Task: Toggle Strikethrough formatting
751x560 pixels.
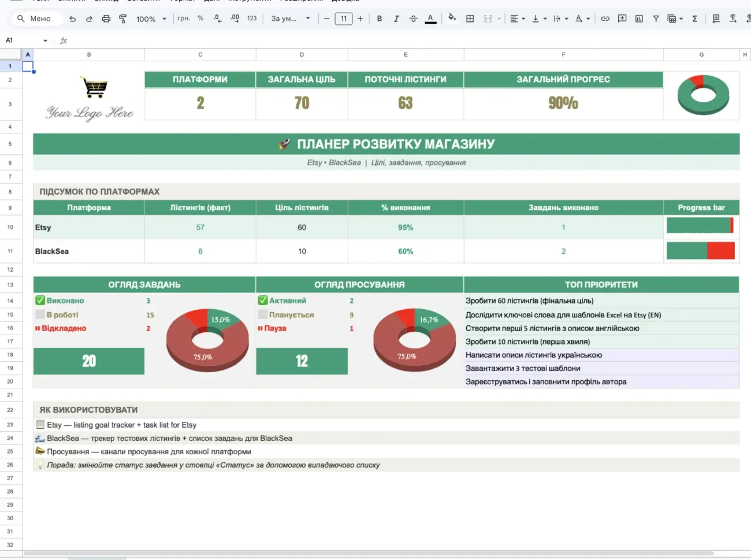Action: click(x=413, y=18)
